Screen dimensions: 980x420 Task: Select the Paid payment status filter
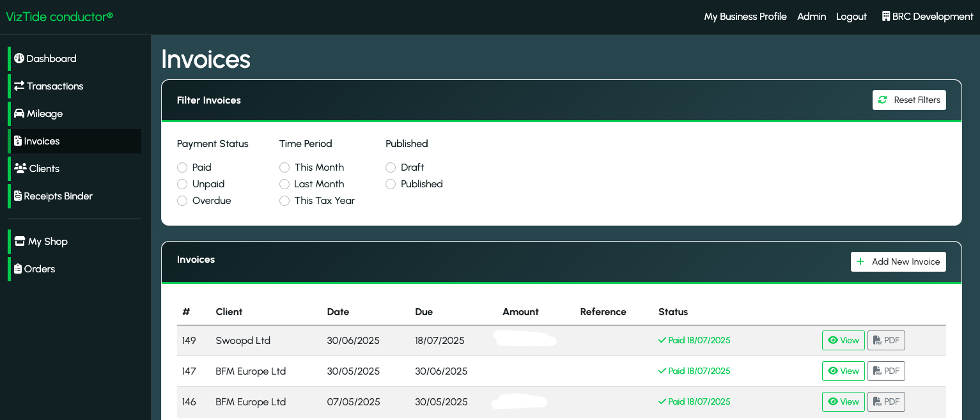182,167
